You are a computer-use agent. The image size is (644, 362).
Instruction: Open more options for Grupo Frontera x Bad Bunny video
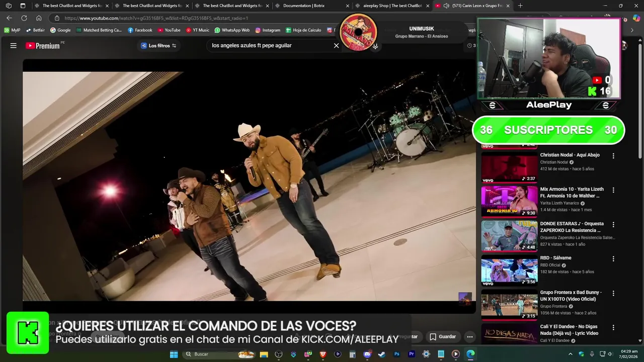(x=613, y=293)
